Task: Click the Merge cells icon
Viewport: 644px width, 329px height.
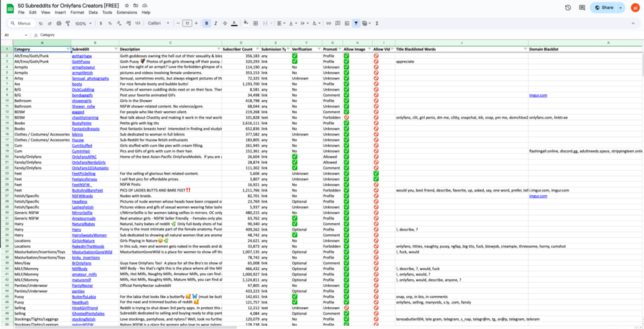Action: click(266, 24)
